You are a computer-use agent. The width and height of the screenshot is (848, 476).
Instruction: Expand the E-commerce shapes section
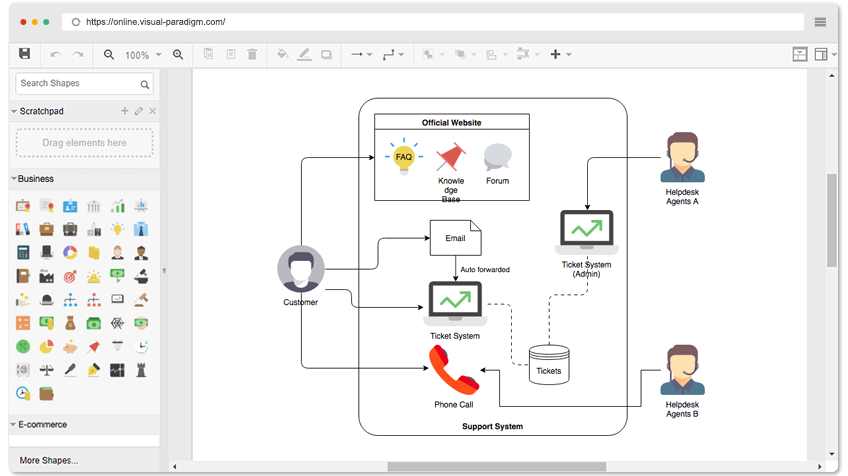click(x=42, y=424)
